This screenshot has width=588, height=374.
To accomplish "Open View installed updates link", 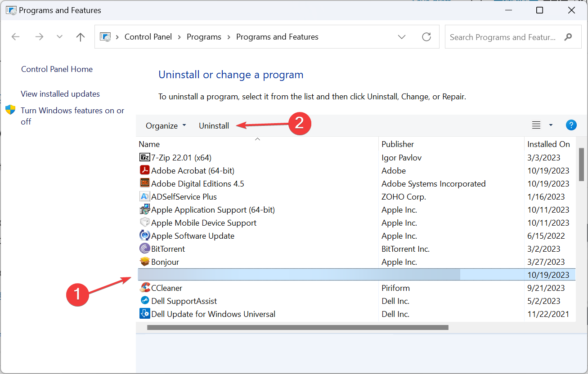I will [60, 94].
